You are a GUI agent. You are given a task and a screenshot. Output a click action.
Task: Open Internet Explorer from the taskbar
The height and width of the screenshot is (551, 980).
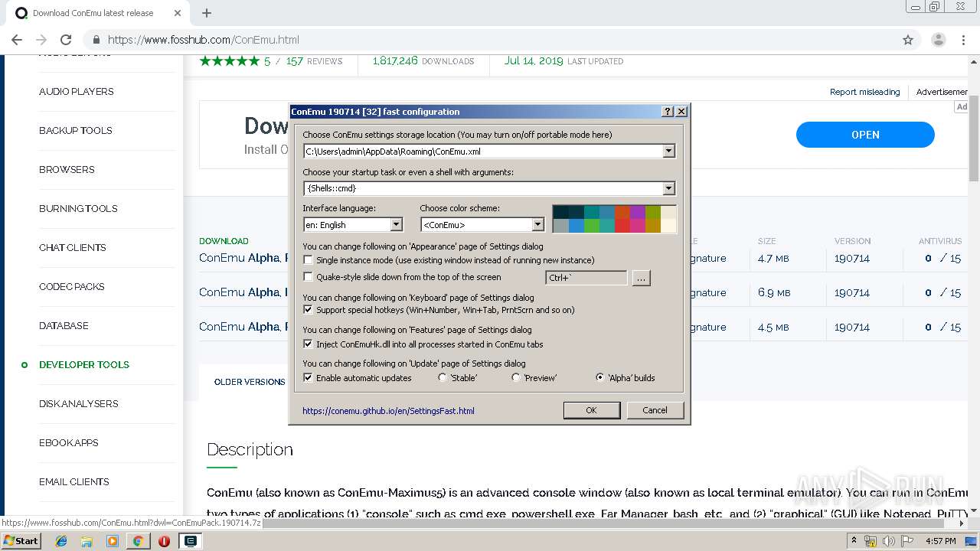[x=61, y=541]
